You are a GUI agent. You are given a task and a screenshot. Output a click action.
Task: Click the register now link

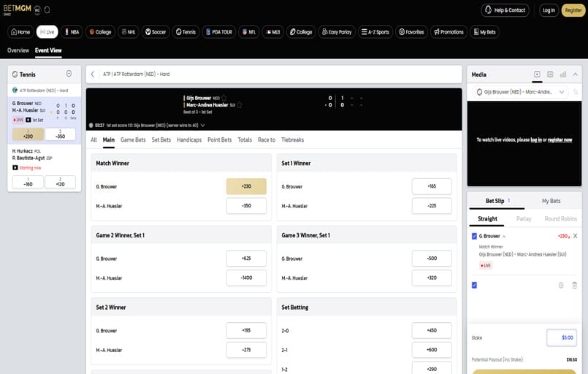(x=560, y=140)
